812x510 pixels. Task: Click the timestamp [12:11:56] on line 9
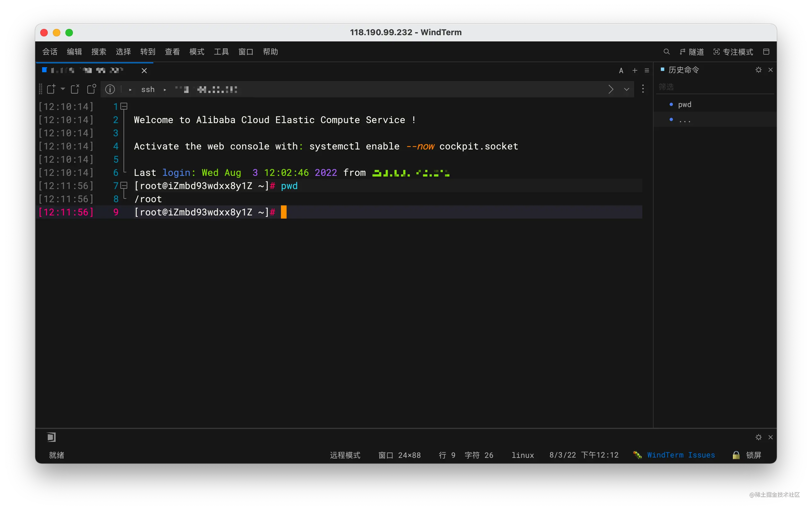coord(66,212)
